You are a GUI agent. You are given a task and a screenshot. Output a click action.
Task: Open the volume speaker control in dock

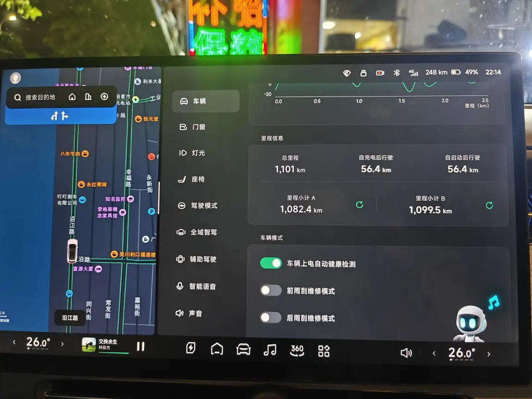point(406,353)
